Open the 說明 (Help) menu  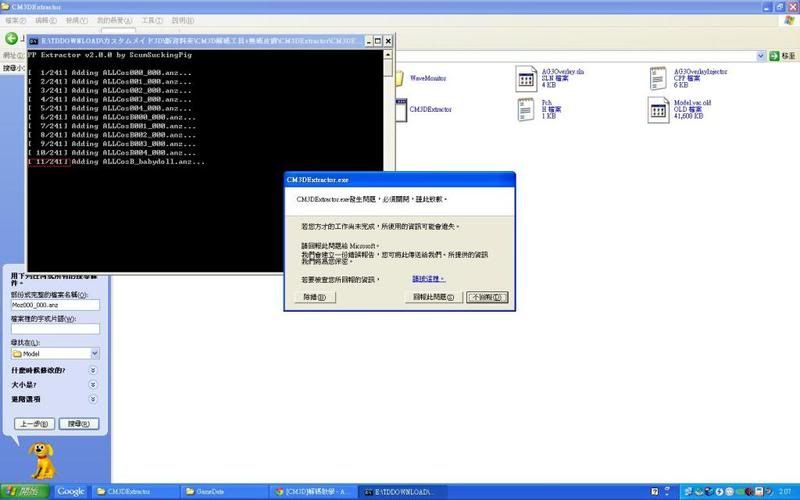[x=182, y=20]
